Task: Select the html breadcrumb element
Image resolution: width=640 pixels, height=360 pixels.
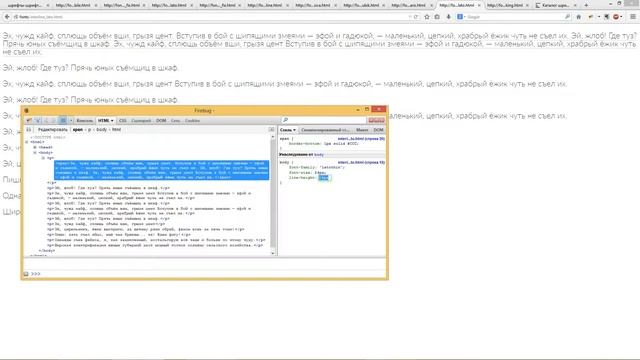Action: [x=116, y=130]
